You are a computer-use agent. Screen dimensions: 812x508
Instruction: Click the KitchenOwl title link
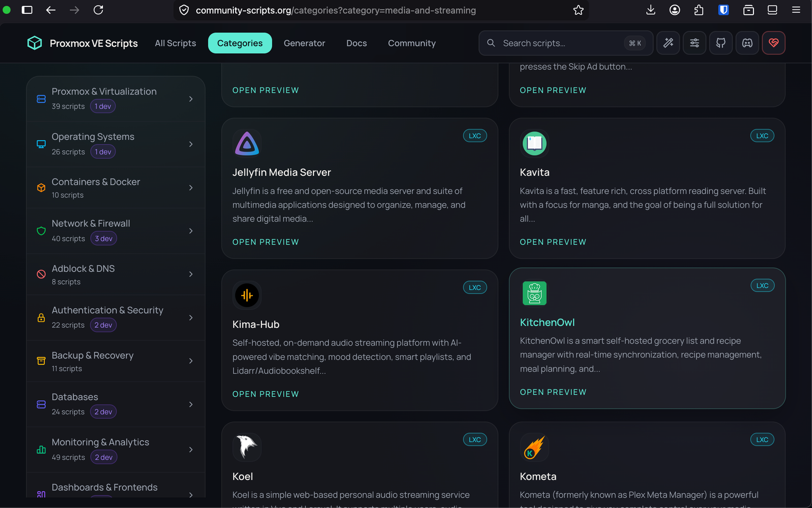click(x=547, y=322)
